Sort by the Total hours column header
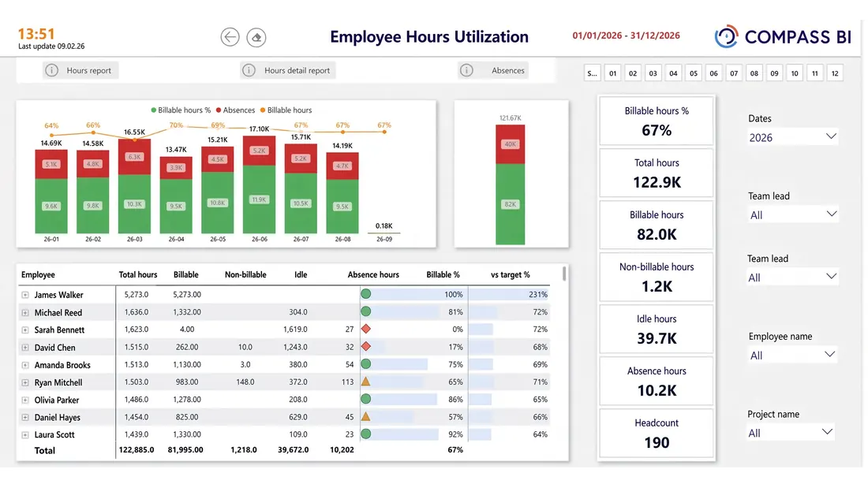The height and width of the screenshot is (488, 868). (x=138, y=274)
